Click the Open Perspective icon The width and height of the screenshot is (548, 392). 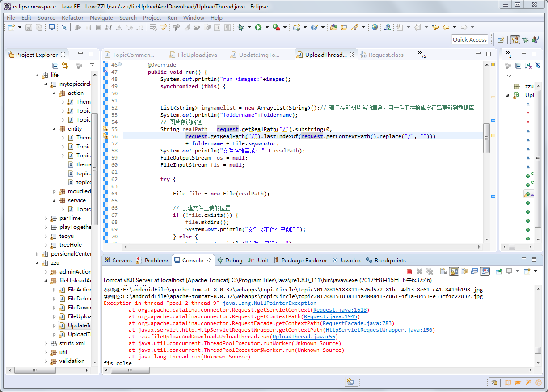click(501, 40)
